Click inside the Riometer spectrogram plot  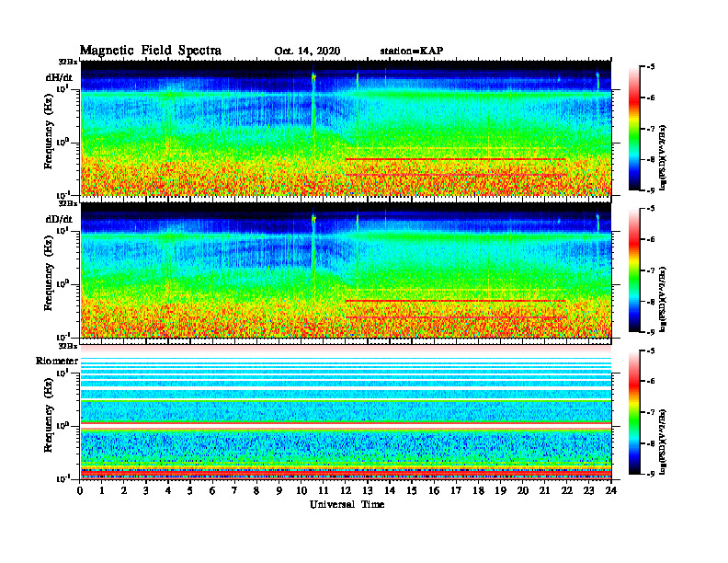click(346, 411)
